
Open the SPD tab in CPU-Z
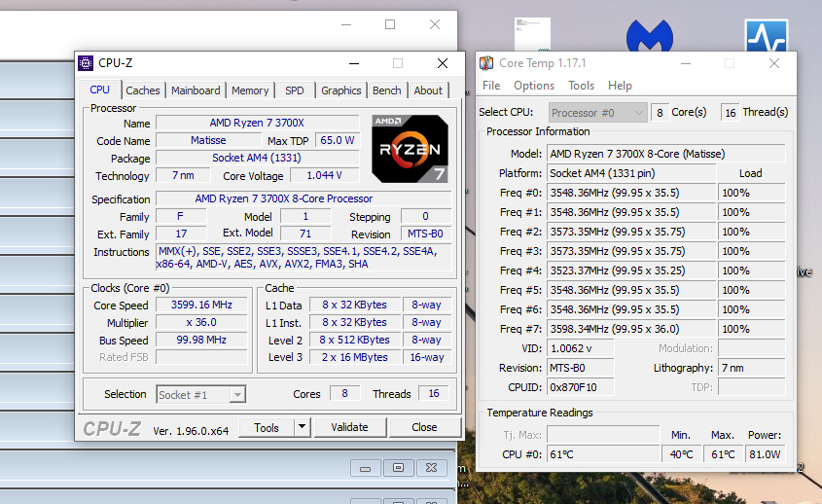pos(295,90)
